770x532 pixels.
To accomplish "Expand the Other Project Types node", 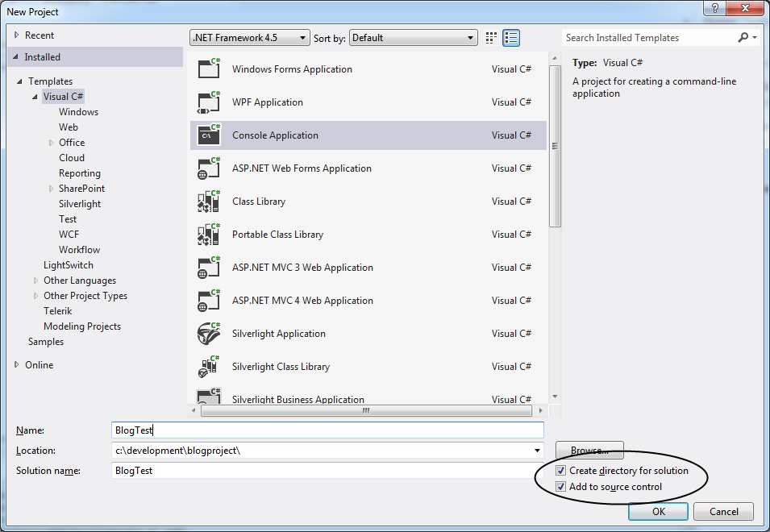I will (x=35, y=296).
